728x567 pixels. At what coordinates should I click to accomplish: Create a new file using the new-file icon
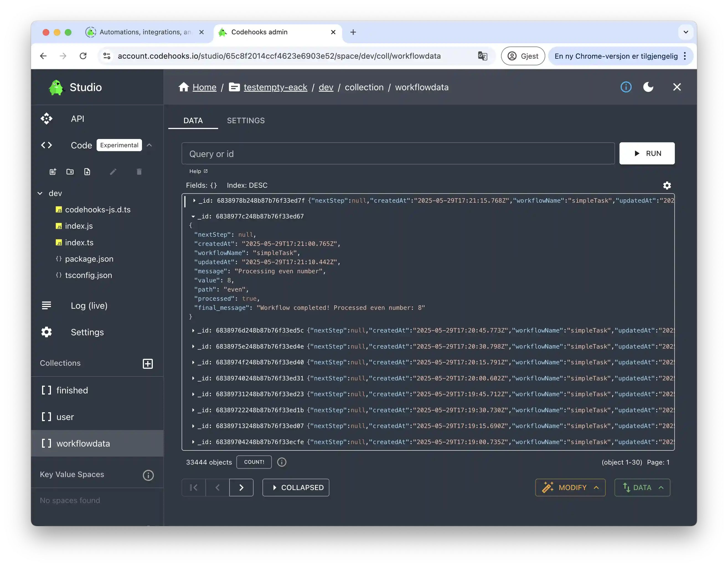pos(53,172)
